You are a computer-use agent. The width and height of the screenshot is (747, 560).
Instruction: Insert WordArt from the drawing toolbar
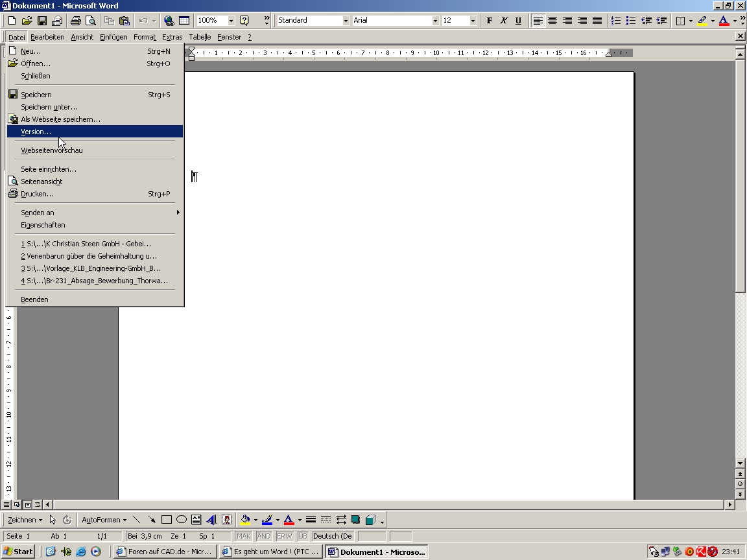click(x=211, y=520)
